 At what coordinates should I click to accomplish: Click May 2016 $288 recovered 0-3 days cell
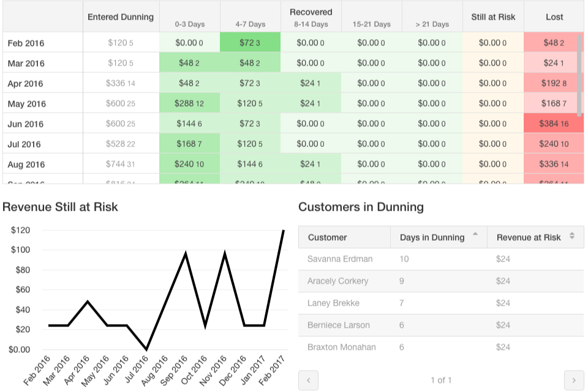click(189, 104)
